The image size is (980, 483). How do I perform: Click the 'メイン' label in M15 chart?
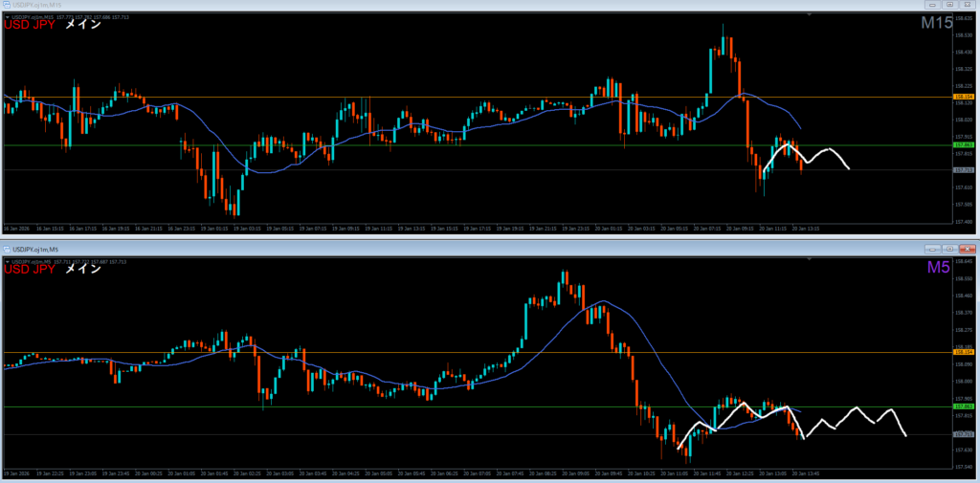coord(82,26)
